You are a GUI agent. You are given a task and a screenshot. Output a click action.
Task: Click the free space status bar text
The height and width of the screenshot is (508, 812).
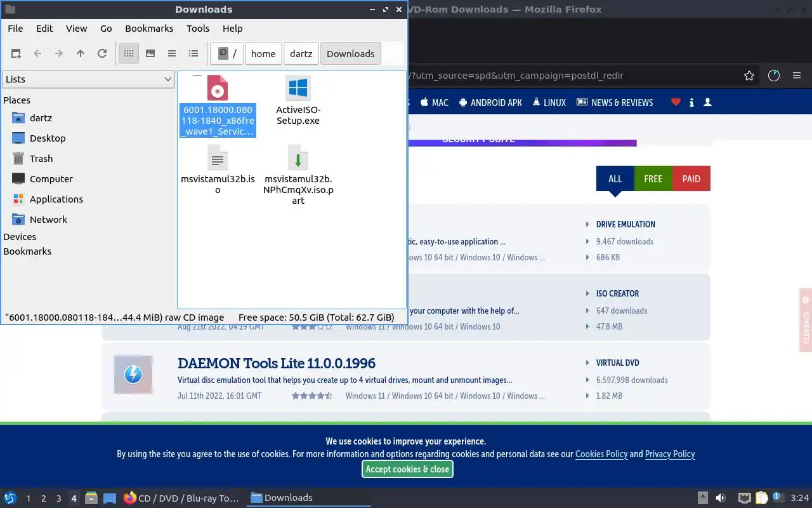[x=316, y=317]
